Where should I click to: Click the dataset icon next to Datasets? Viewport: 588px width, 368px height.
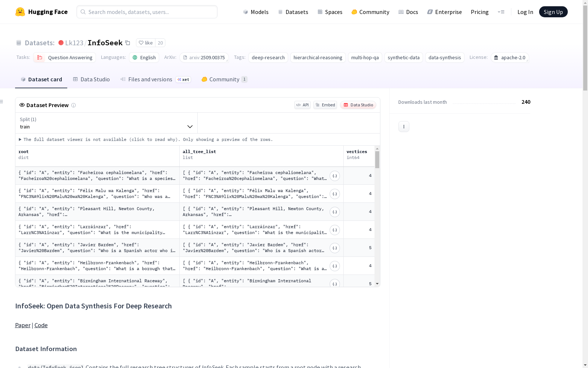point(19,43)
